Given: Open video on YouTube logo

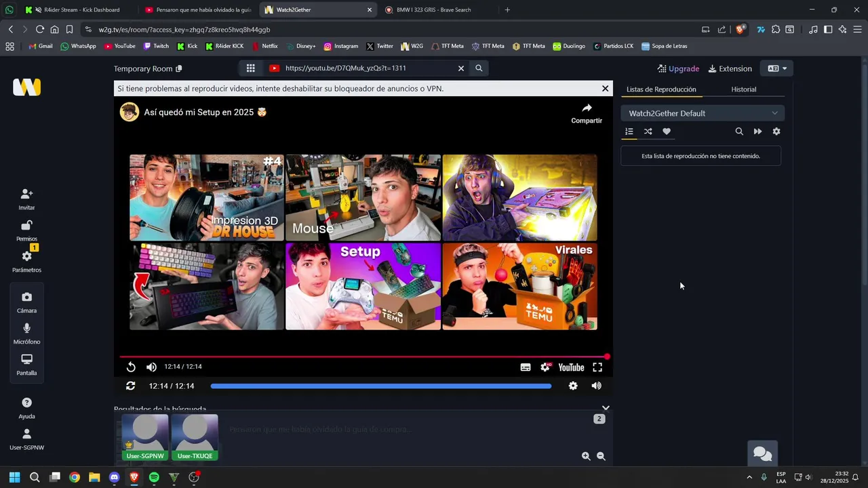Looking at the screenshot, I should coord(571,367).
